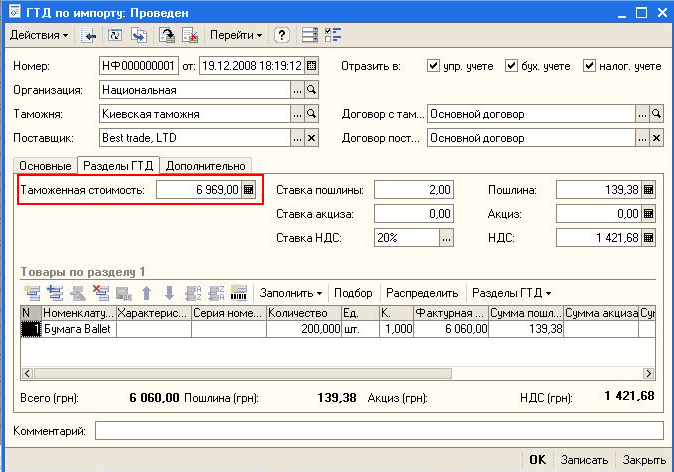Screen dimensions: 674x472
Task: Click the help question mark icon
Action: coord(282,35)
